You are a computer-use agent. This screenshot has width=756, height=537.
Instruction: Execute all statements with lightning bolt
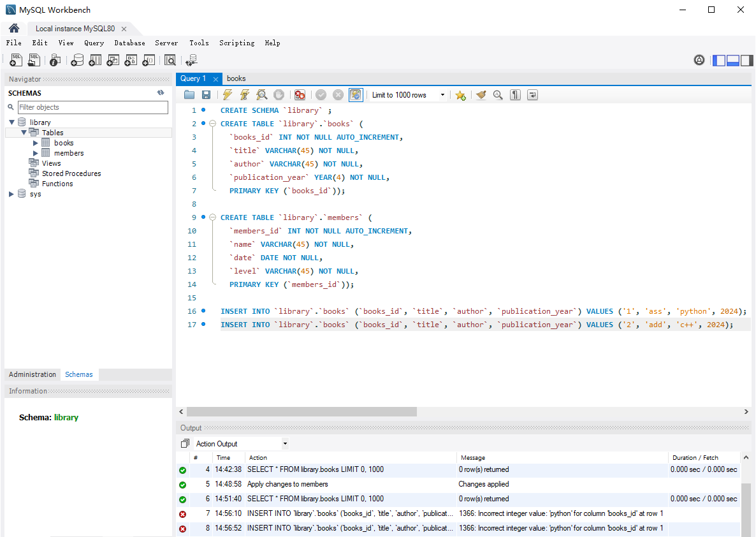click(228, 95)
